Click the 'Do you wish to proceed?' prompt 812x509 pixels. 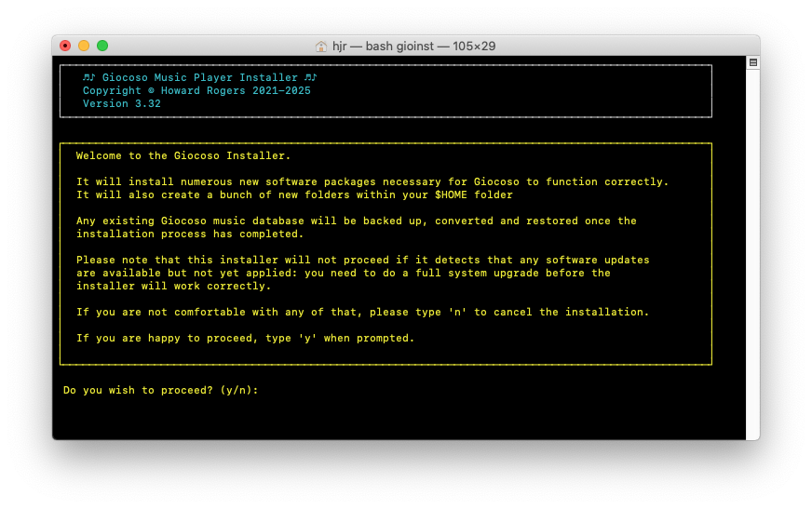click(x=160, y=390)
